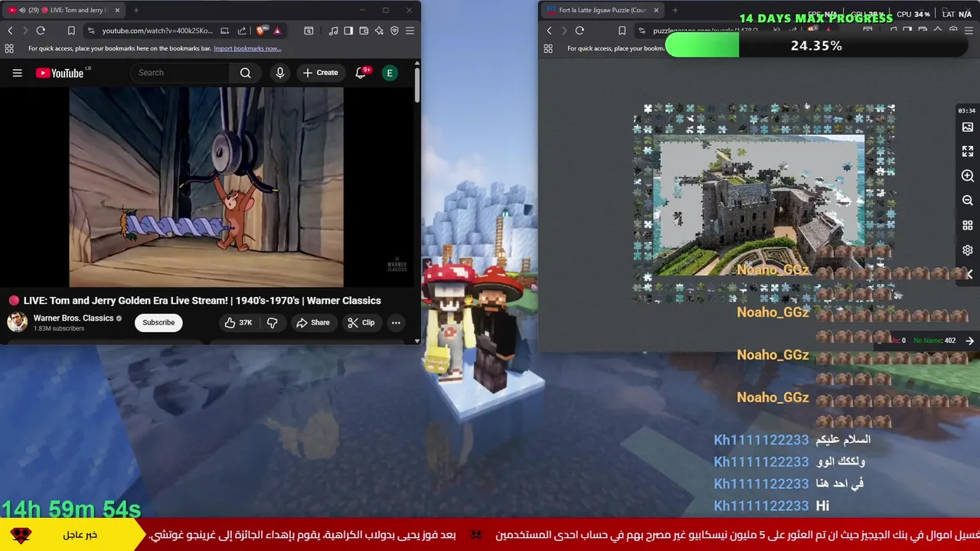The image size is (980, 551).
Task: Open more actions three-dot menu under video
Action: point(396,322)
